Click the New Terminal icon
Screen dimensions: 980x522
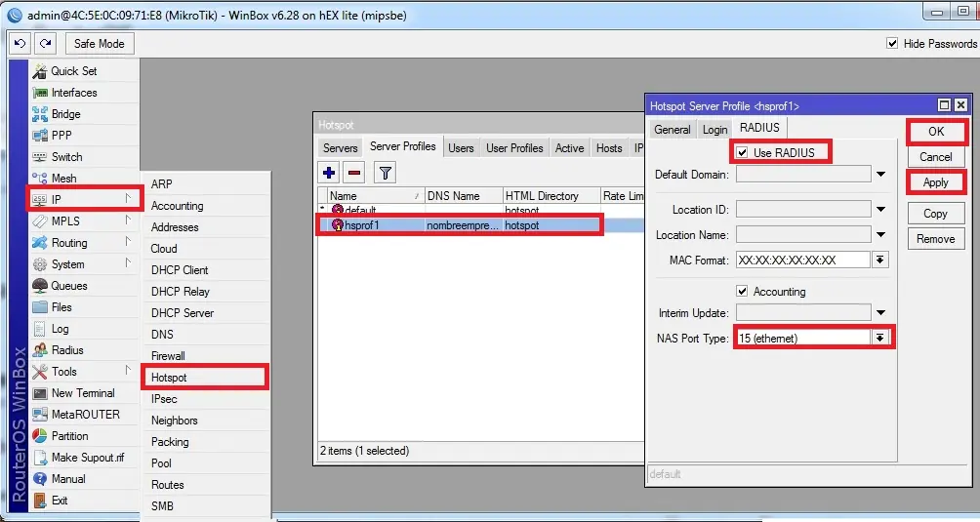point(40,393)
